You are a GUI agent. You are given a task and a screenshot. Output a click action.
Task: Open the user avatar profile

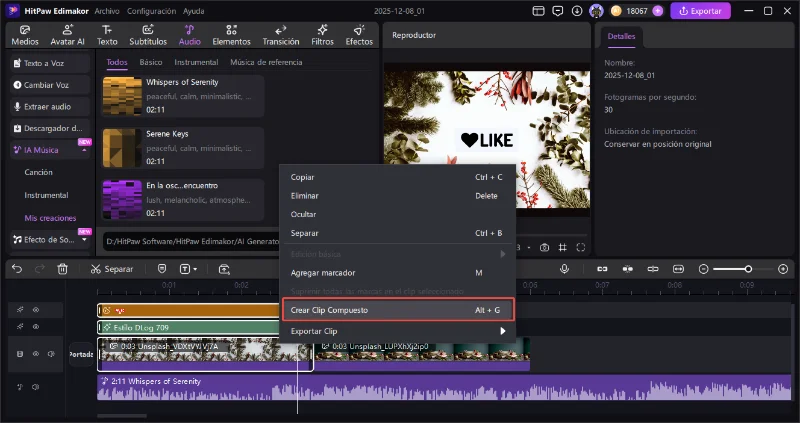(596, 11)
